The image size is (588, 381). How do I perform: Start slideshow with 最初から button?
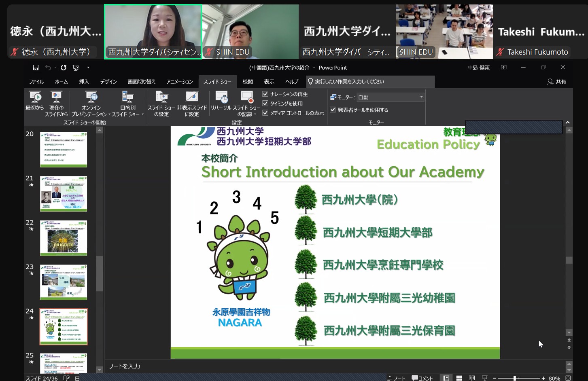(35, 101)
